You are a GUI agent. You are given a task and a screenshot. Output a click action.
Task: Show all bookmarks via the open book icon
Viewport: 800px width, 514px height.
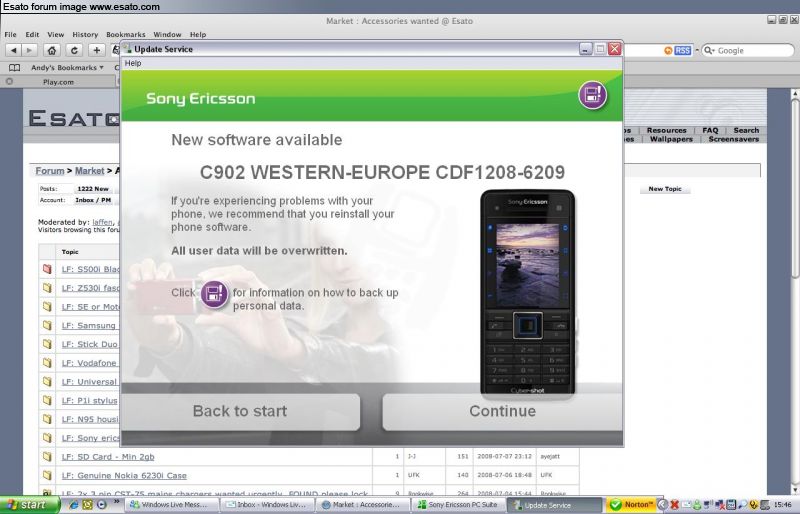(15, 68)
